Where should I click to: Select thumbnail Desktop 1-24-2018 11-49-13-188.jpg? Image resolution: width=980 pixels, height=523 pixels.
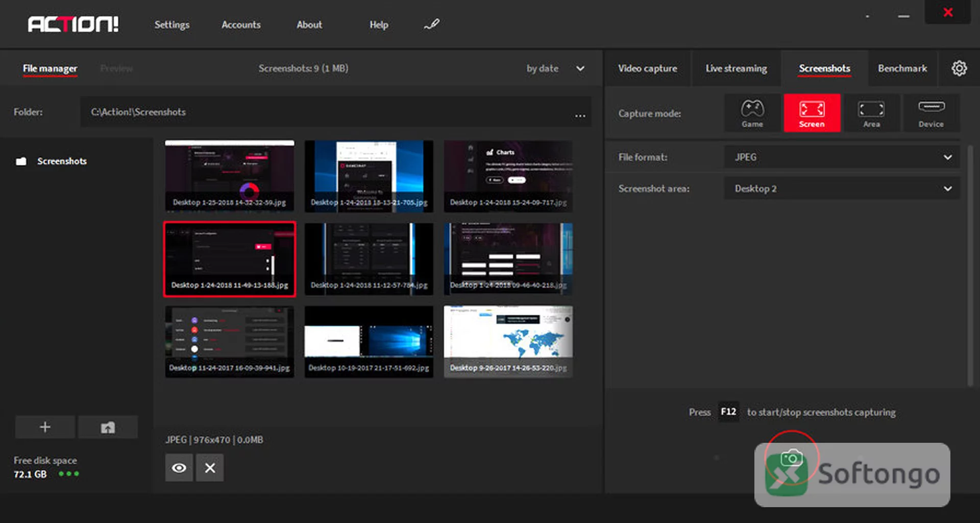pos(230,259)
